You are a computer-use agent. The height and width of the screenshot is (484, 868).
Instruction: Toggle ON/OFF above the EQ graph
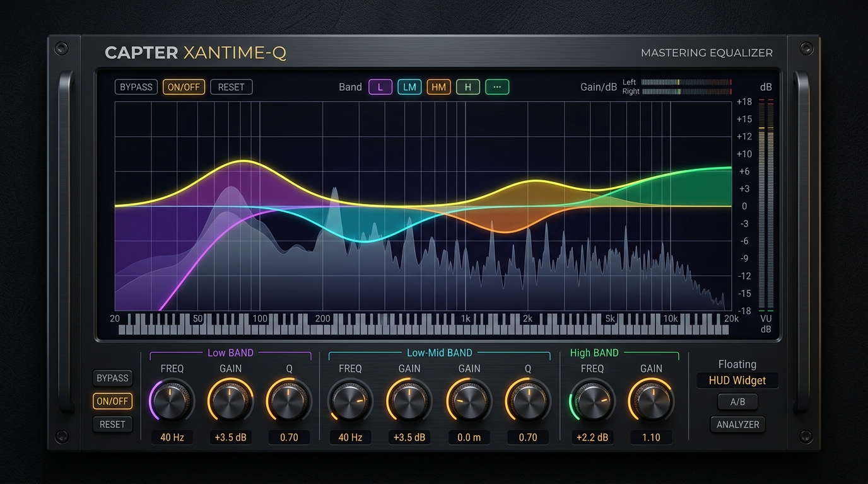(x=184, y=87)
